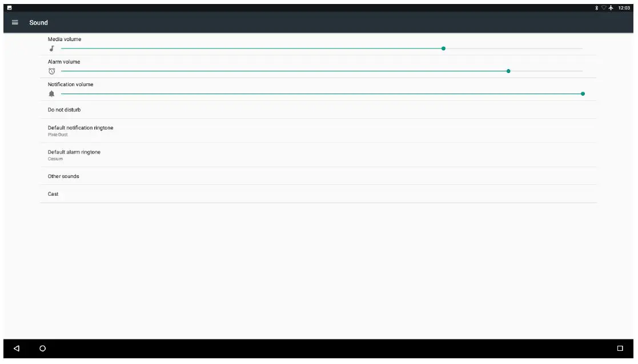
Task: Open Default alarm ringtone picker
Action: (318, 155)
